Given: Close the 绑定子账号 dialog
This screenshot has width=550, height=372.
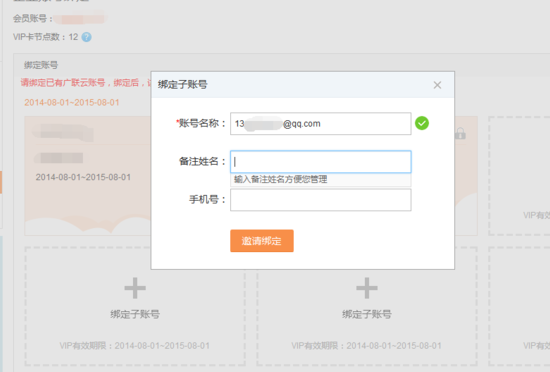Looking at the screenshot, I should pos(437,85).
